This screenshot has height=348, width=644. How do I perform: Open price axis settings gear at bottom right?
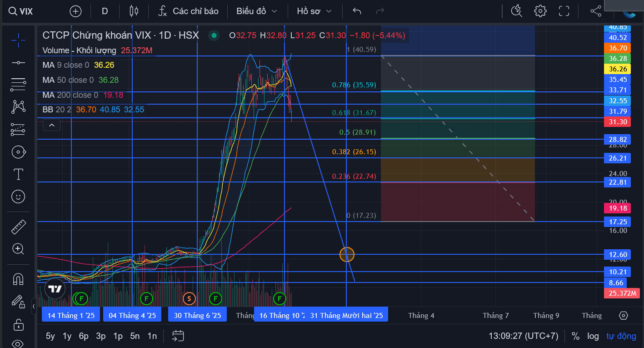pos(624,315)
